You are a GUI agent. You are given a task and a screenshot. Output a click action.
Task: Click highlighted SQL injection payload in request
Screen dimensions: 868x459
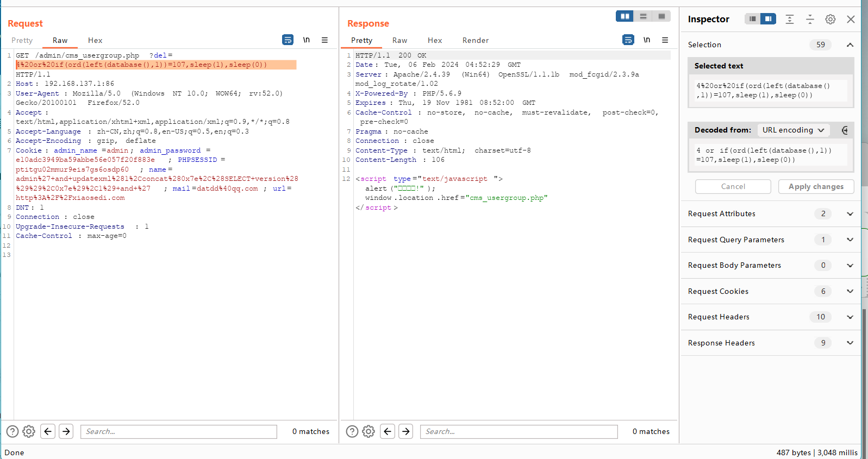(156, 65)
